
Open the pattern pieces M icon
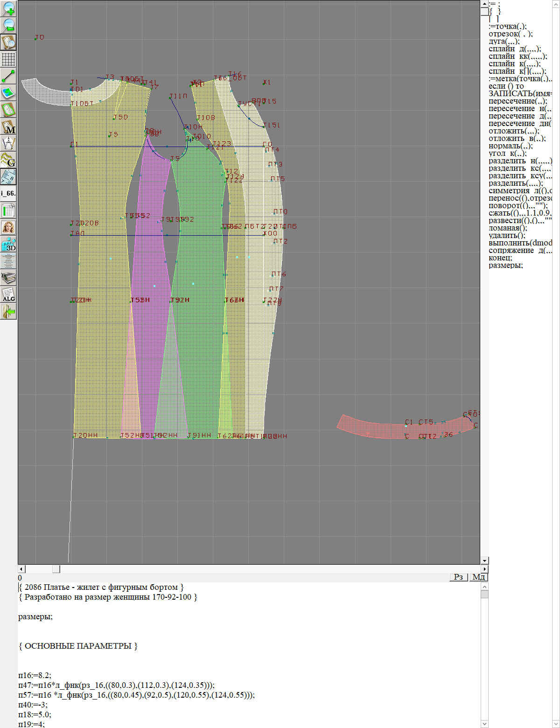pyautogui.click(x=8, y=126)
